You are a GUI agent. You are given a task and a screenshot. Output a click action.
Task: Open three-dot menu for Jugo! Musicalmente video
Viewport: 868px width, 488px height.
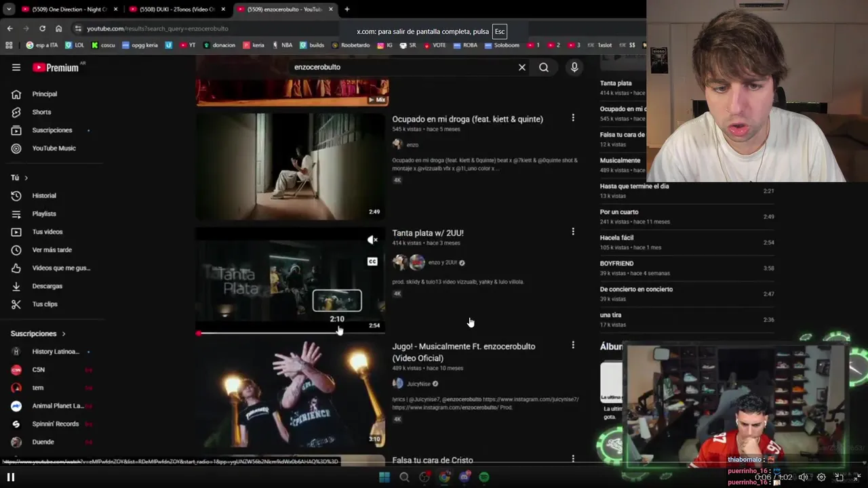point(573,345)
